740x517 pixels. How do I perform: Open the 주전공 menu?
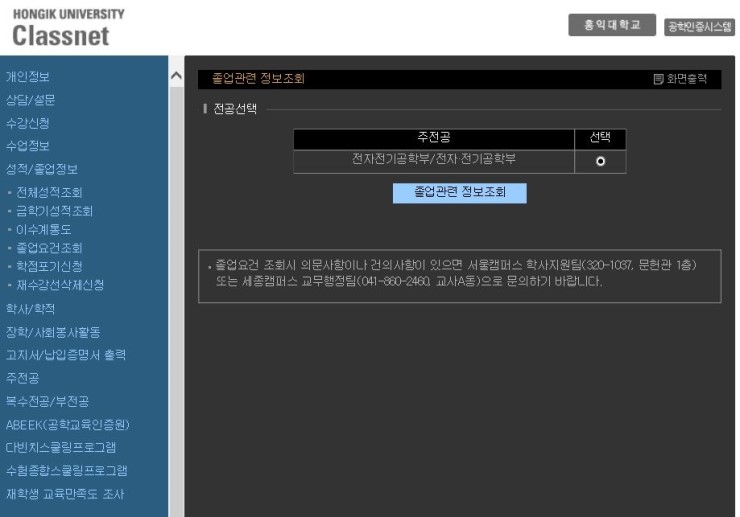22,378
